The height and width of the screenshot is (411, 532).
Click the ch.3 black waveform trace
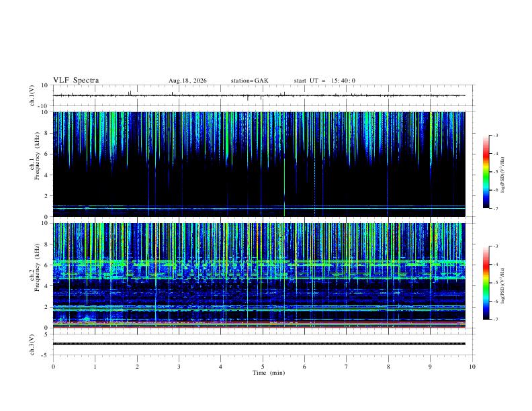coord(259,344)
